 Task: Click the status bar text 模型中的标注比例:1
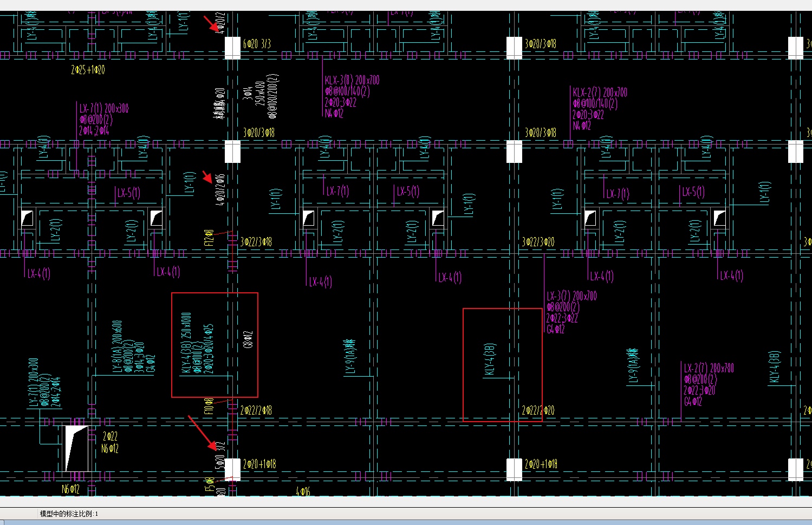click(x=69, y=514)
